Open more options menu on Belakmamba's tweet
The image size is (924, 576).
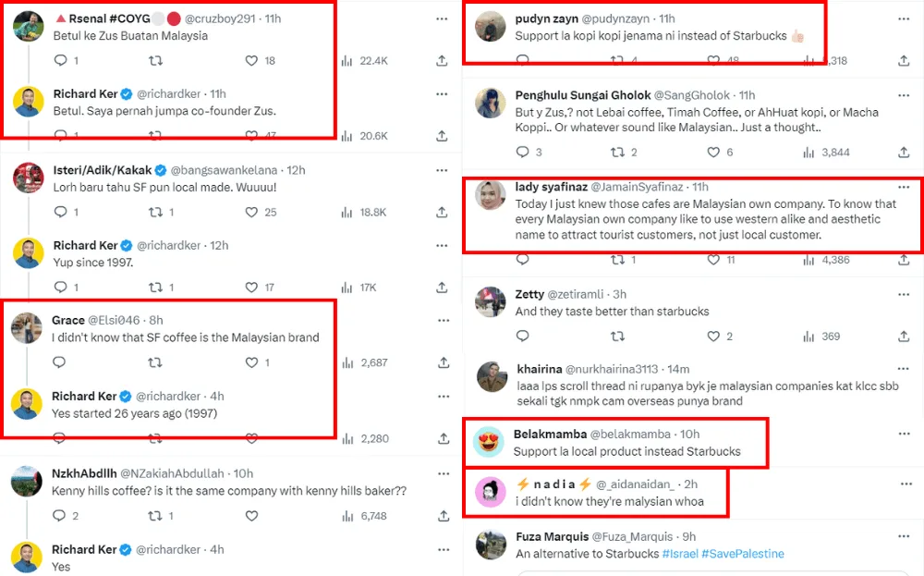(904, 435)
